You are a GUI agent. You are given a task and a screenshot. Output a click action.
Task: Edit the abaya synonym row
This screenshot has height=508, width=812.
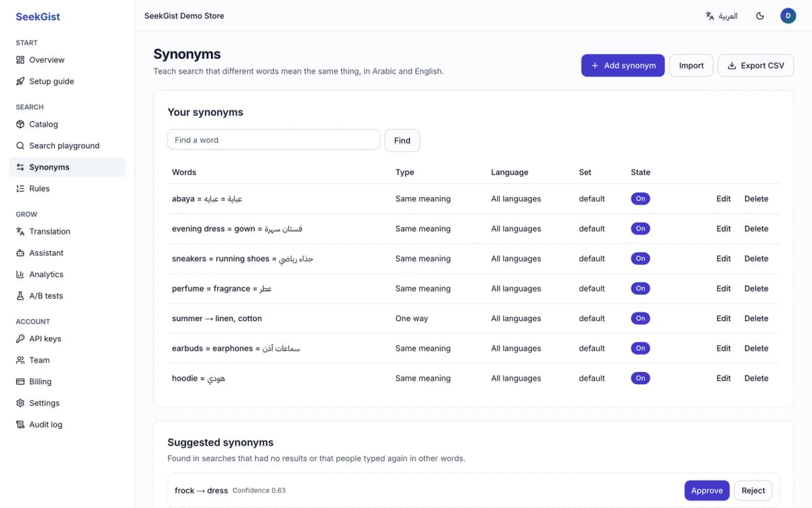pos(723,198)
